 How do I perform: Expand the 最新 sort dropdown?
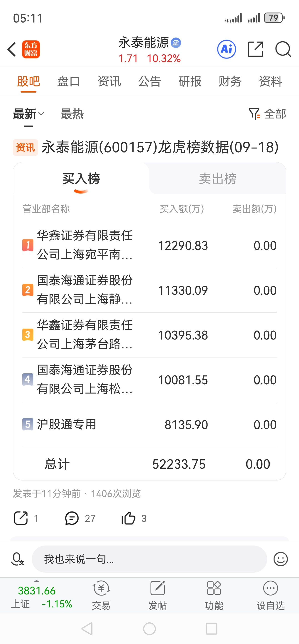tap(28, 114)
